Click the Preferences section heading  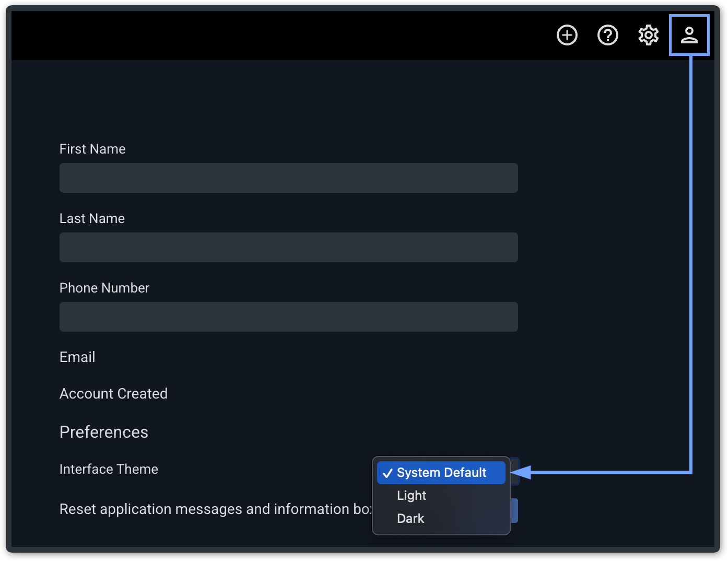(104, 433)
